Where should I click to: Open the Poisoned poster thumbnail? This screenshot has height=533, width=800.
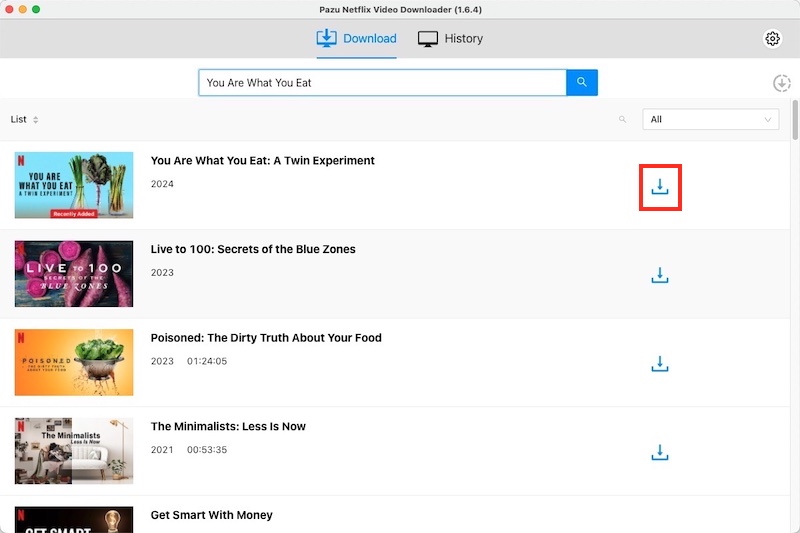(74, 362)
